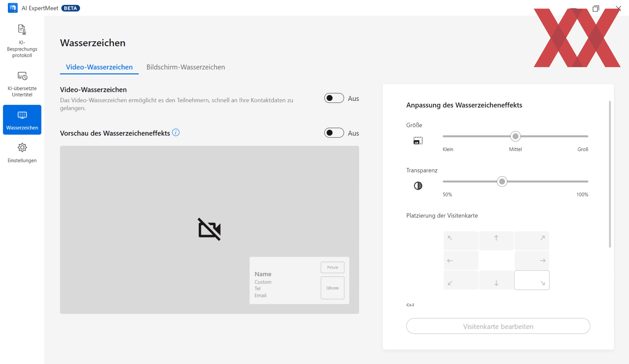This screenshot has width=629, height=364.
Task: Place the business card bottom-left
Action: [x=461, y=280]
